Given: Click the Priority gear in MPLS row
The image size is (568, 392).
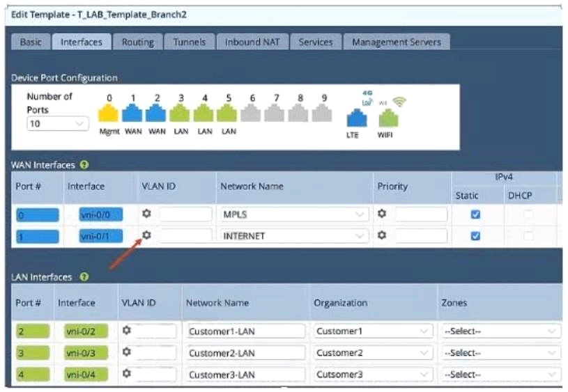Looking at the screenshot, I should pos(382,214).
